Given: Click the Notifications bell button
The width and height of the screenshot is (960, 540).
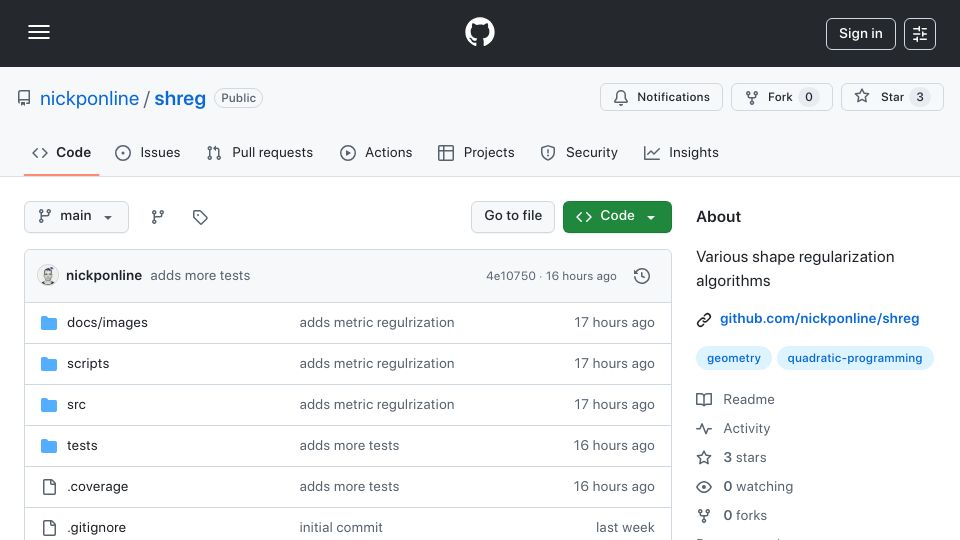Looking at the screenshot, I should pyautogui.click(x=661, y=97).
